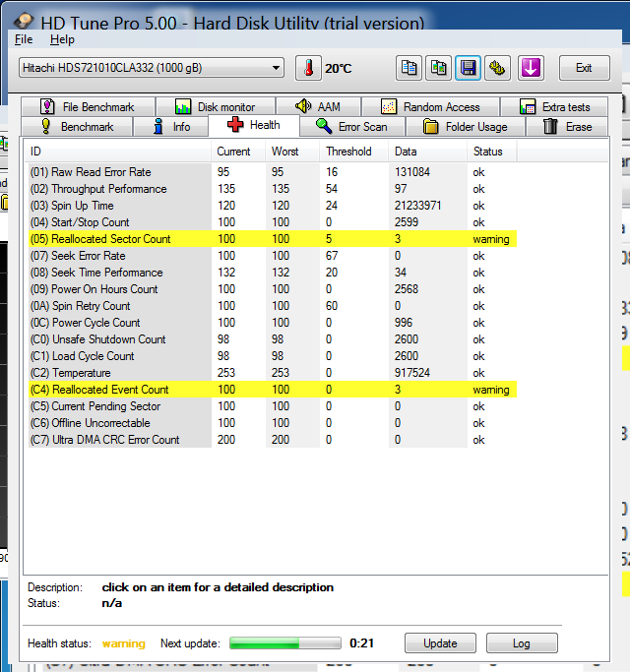Select the (C6) Offline Uncorrectable row

[273, 422]
